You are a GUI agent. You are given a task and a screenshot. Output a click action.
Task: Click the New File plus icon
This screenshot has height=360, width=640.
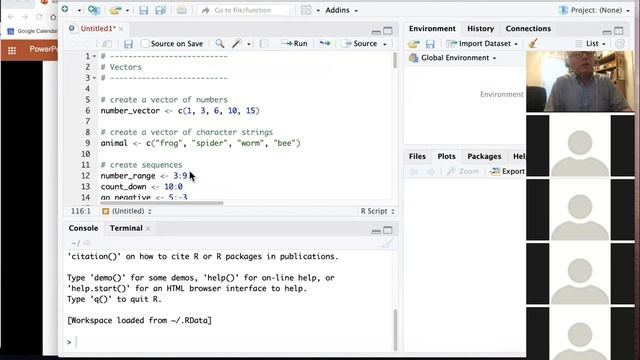(x=65, y=9)
